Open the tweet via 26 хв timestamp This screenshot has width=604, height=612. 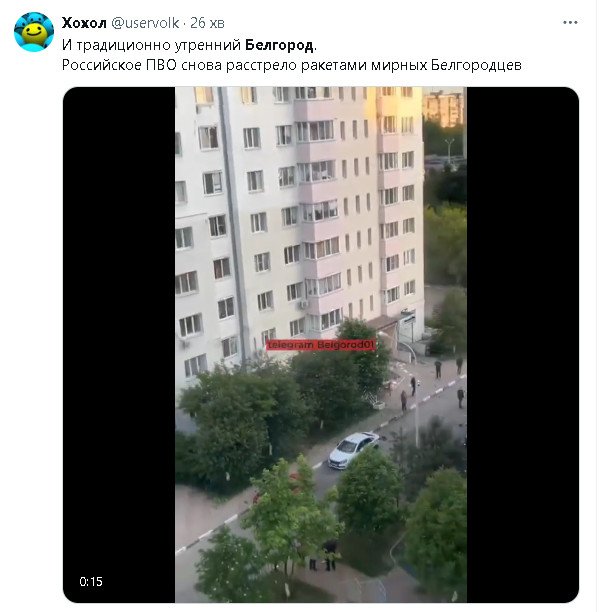click(x=207, y=23)
